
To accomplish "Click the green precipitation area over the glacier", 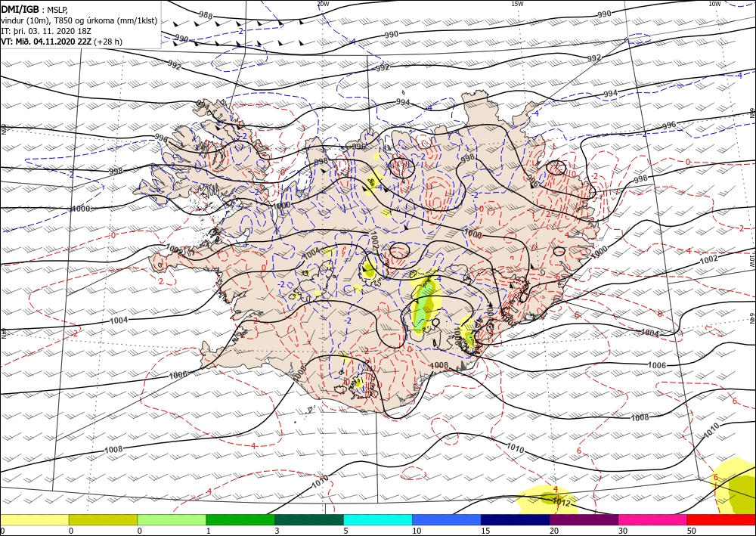I will click(x=423, y=308).
